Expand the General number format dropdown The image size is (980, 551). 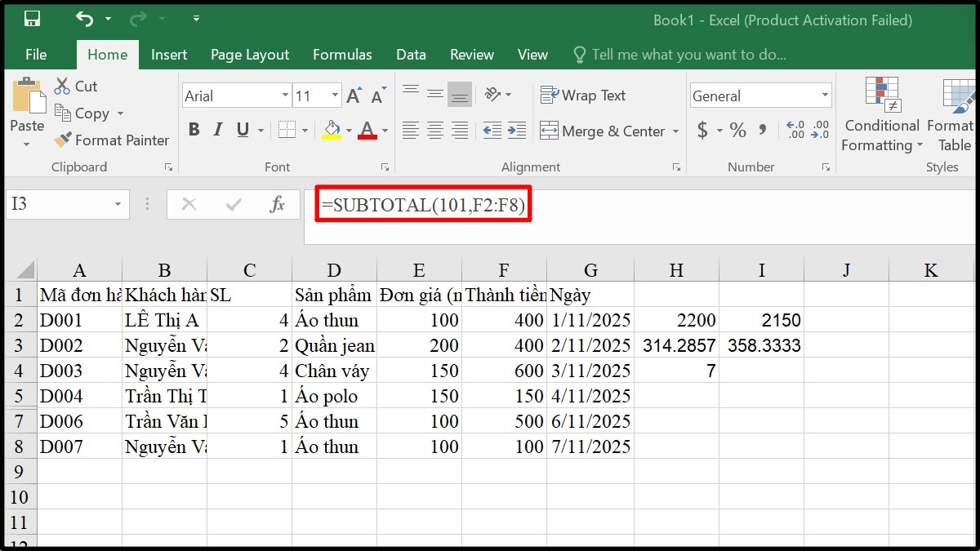click(x=824, y=96)
